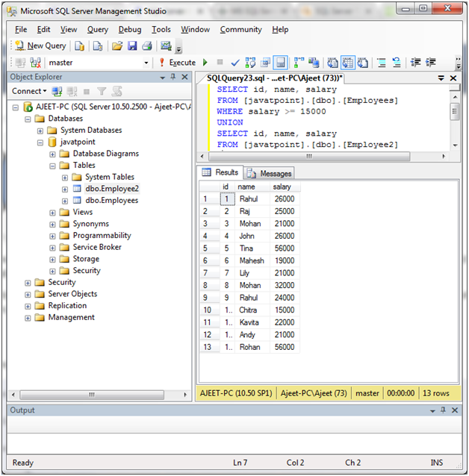Viewport: 469px width, 476px height.
Task: Toggle Include Actual Execution Plan icon
Action: tap(299, 63)
